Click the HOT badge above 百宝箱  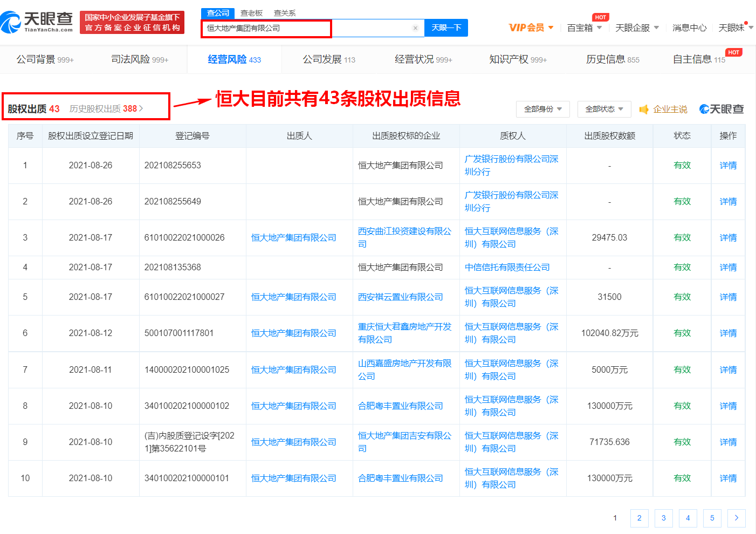pyautogui.click(x=601, y=17)
